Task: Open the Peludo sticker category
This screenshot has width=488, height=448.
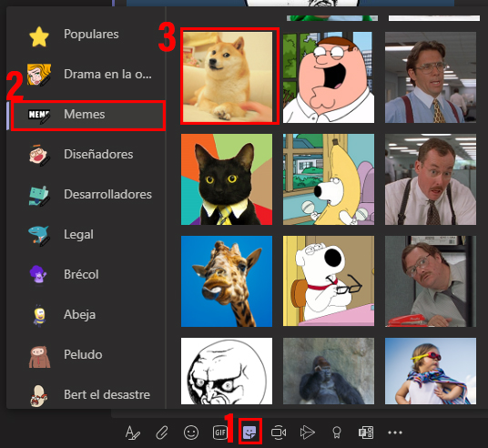Action: pyautogui.click(x=86, y=354)
